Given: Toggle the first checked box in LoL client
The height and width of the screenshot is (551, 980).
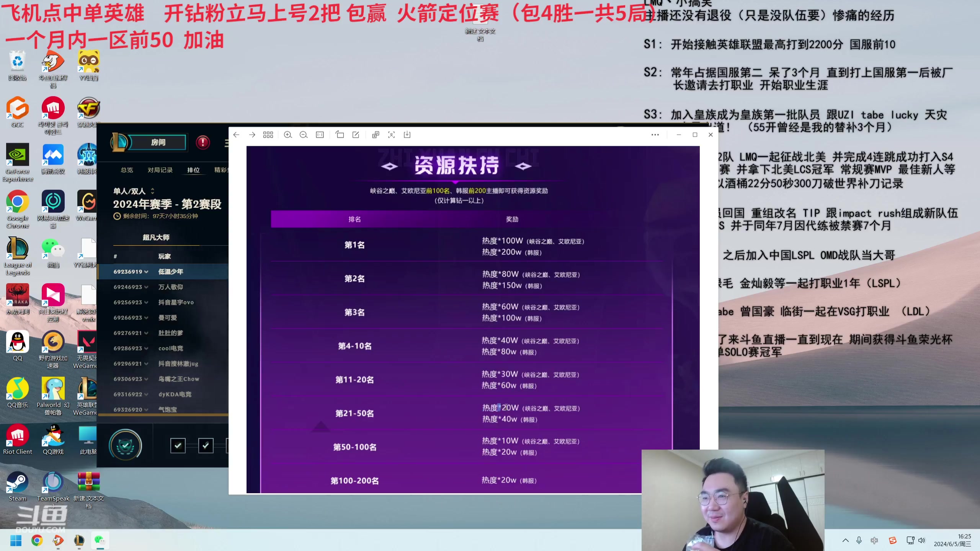Looking at the screenshot, I should (178, 445).
